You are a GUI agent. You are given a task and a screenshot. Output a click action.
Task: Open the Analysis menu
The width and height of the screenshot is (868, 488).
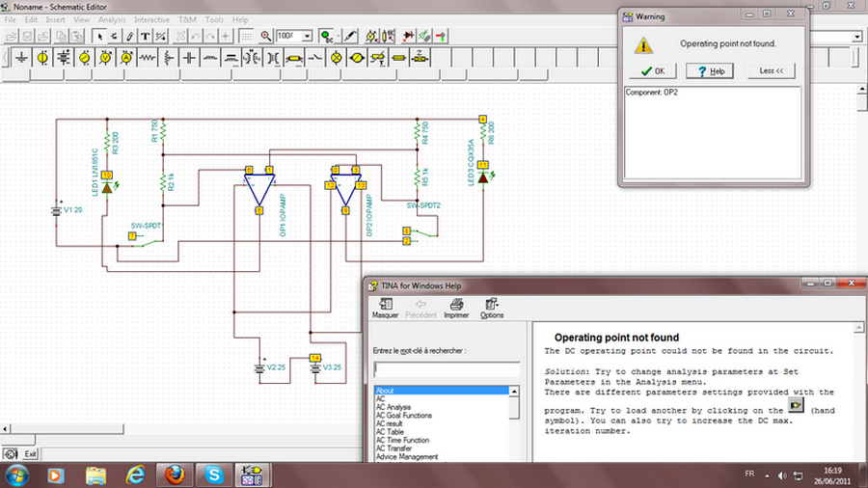tap(112, 19)
